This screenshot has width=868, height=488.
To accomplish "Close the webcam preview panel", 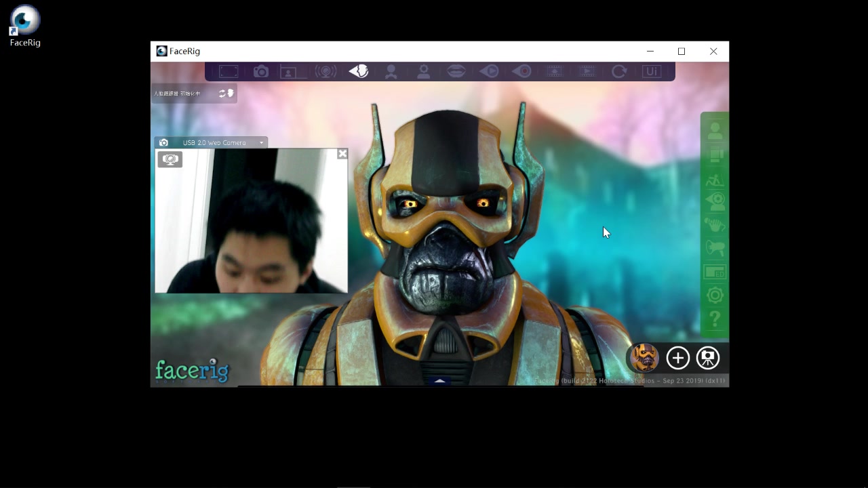I will (x=342, y=154).
